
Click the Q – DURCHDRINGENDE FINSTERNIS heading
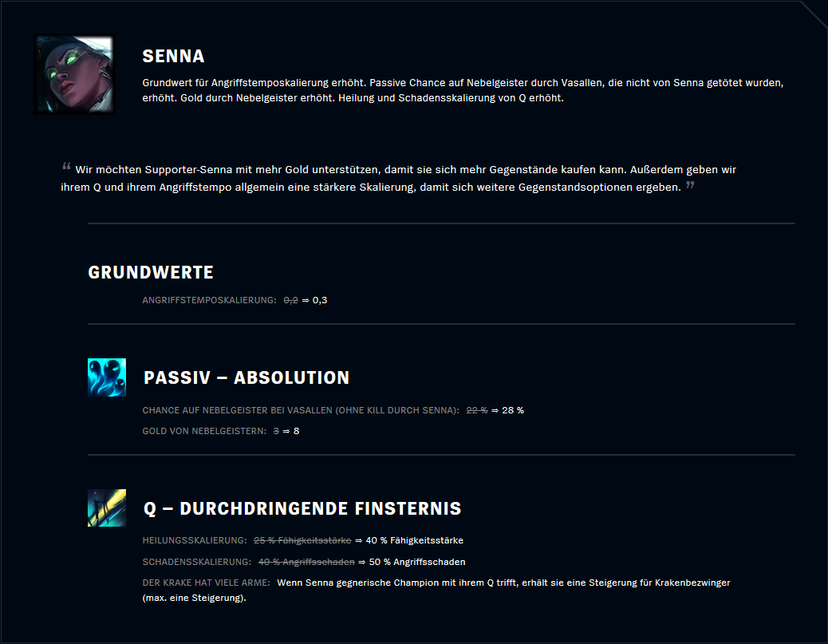[x=302, y=508]
